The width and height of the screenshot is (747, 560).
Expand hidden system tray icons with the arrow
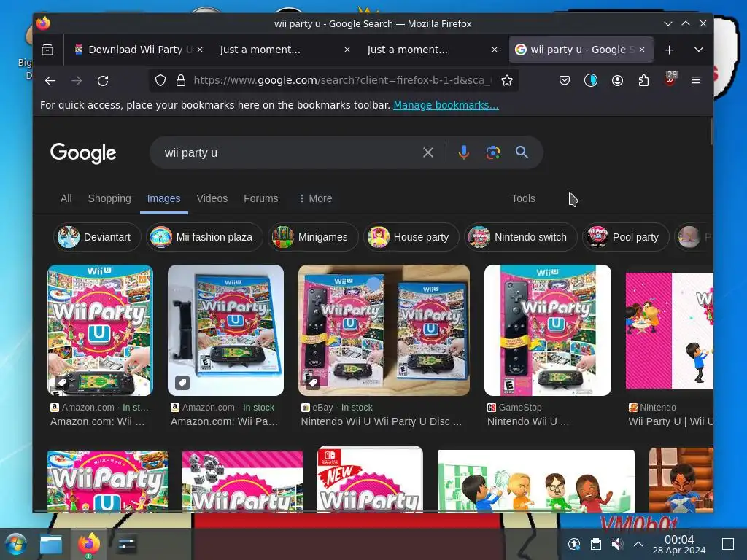638,544
